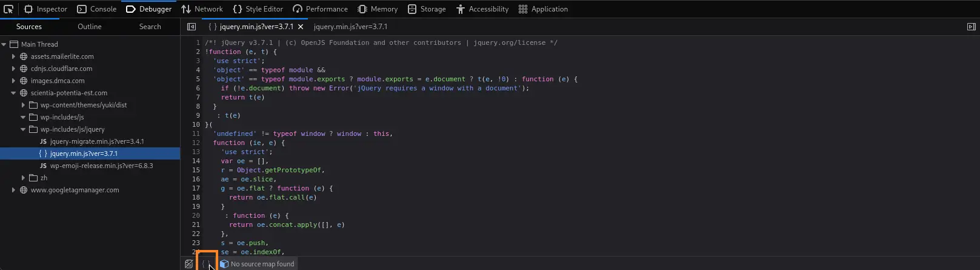Switch to the Accessibility panel
This screenshot has height=270, width=980.
482,9
